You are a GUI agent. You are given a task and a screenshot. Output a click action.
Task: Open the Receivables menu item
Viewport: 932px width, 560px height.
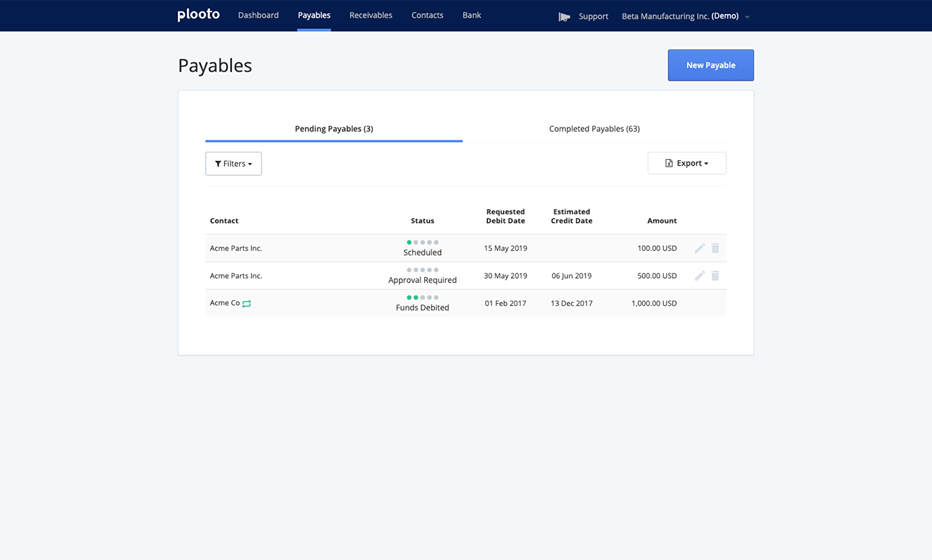(370, 15)
